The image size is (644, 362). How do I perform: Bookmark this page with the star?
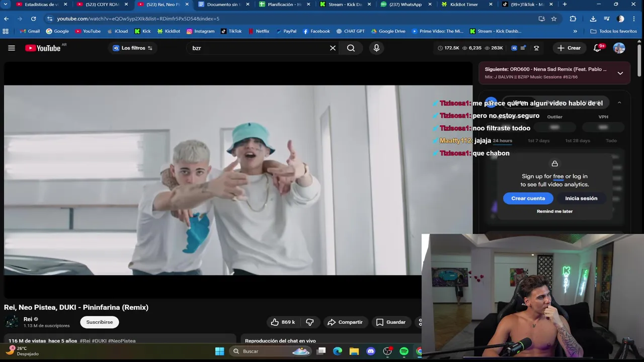(554, 19)
